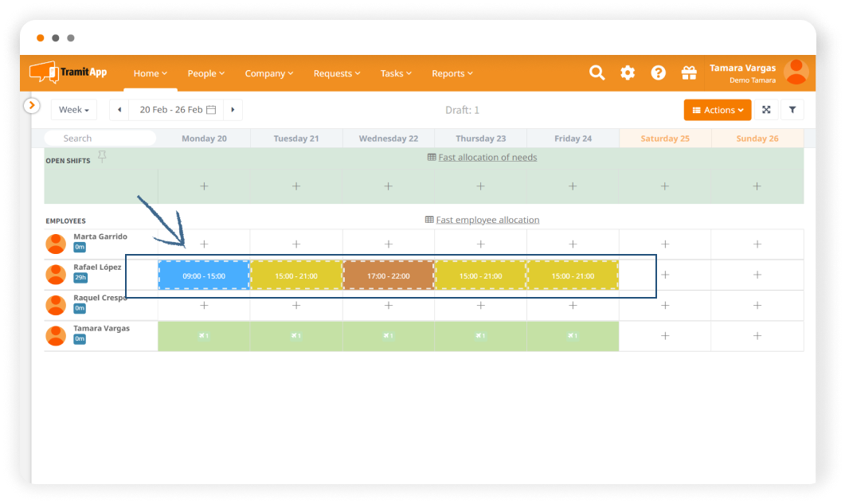Open the Reports menu
Screen dimensions: 845x504
click(452, 73)
